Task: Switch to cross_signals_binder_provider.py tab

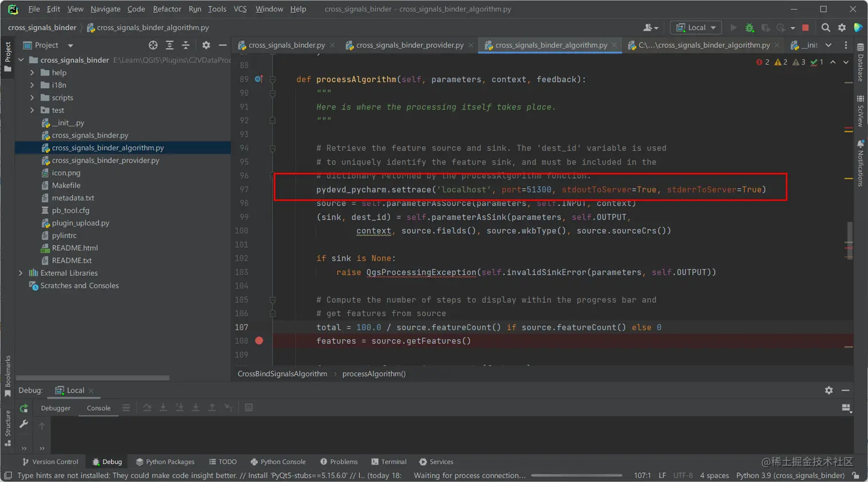Action: tap(409, 45)
